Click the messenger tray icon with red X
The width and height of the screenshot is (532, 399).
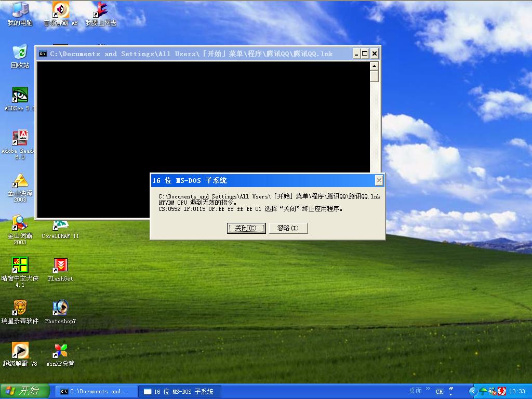pyautogui.click(x=493, y=392)
